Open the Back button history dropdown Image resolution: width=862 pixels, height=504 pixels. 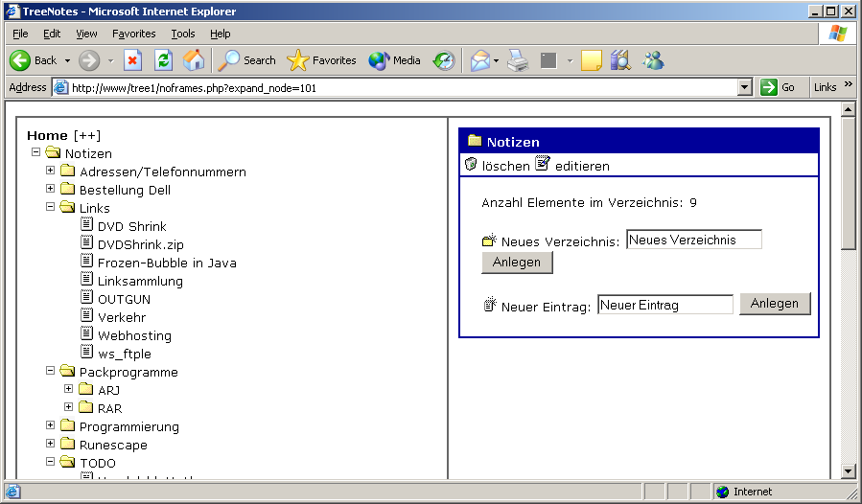tap(68, 60)
